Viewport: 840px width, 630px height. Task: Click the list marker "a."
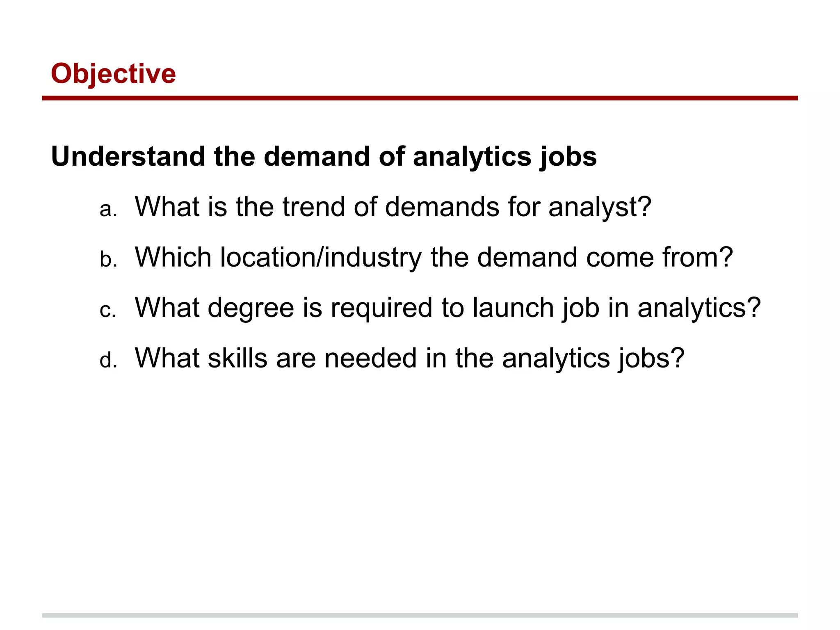[108, 210]
